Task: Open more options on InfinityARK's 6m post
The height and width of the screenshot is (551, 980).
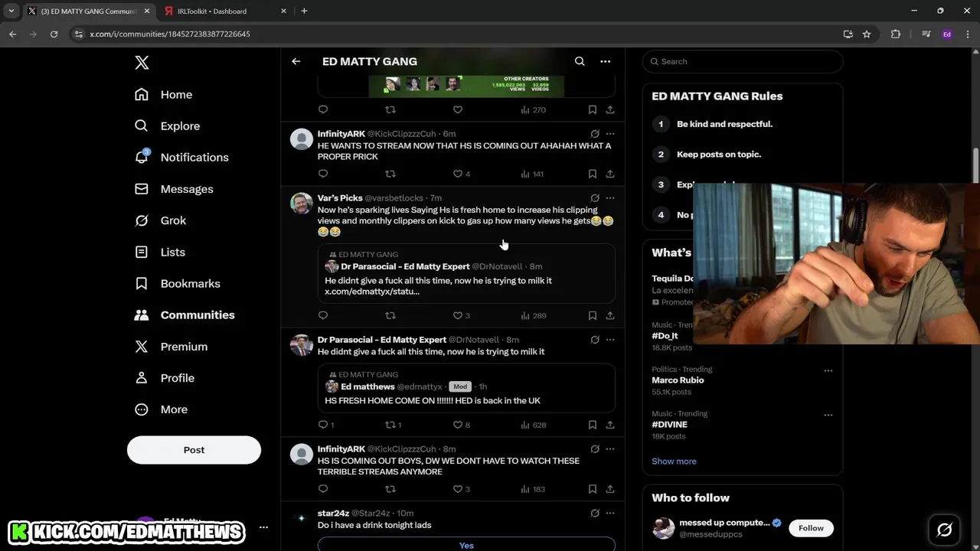Action: pos(610,134)
